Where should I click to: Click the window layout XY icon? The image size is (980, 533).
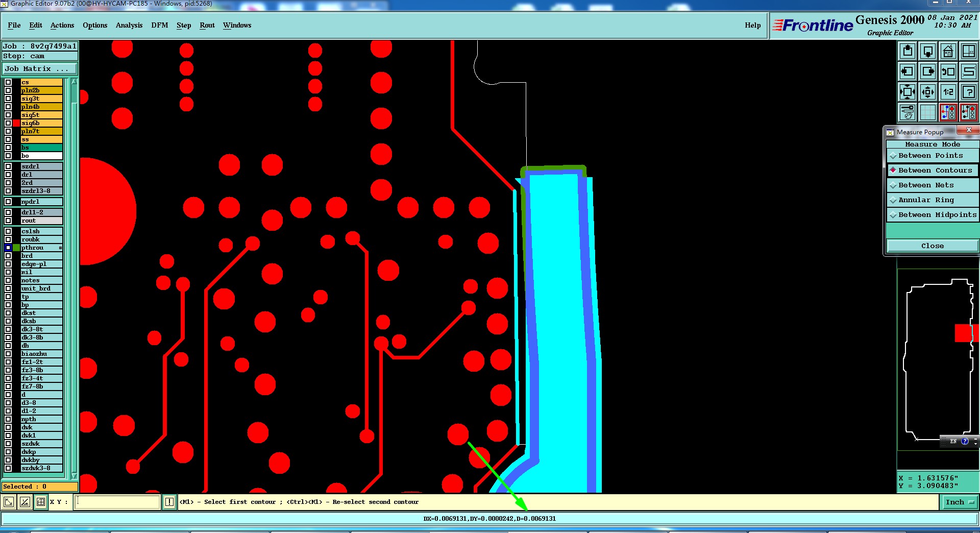pyautogui.click(x=968, y=51)
